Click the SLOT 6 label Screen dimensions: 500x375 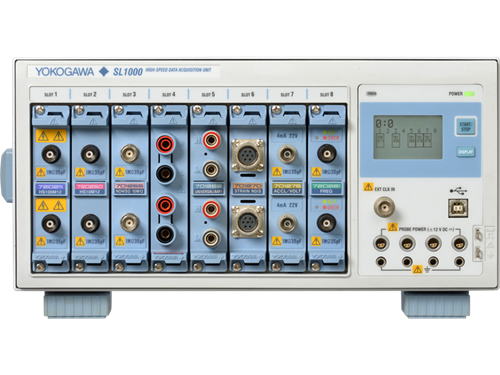click(248, 95)
